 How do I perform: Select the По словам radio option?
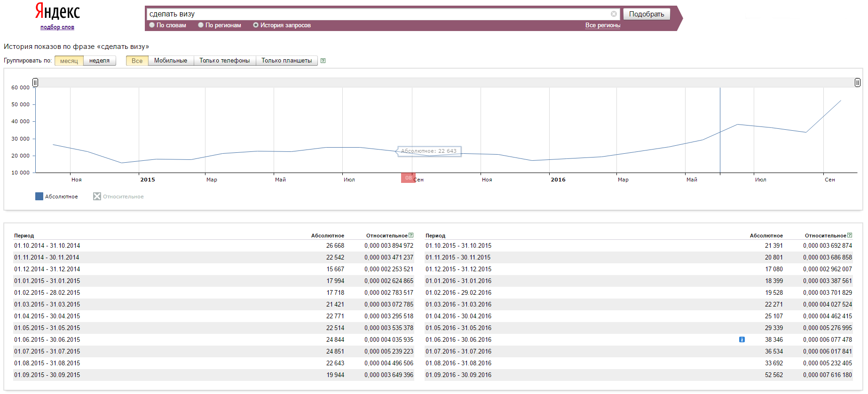tap(152, 25)
